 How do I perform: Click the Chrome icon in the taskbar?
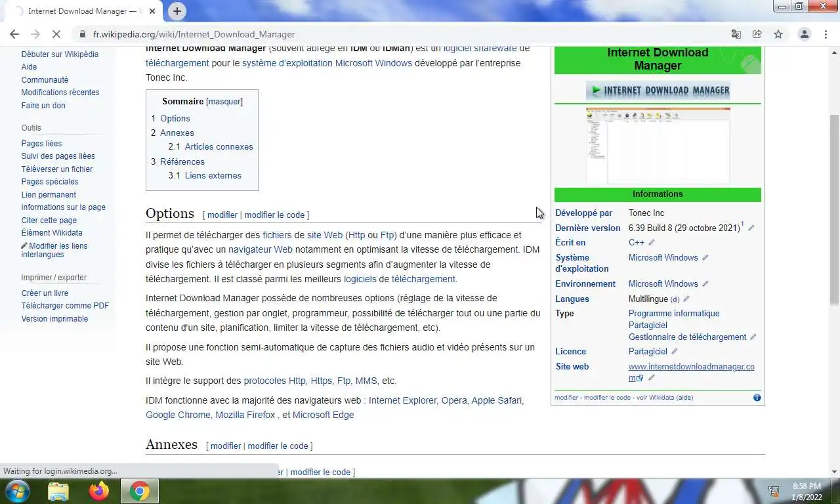pyautogui.click(x=139, y=491)
